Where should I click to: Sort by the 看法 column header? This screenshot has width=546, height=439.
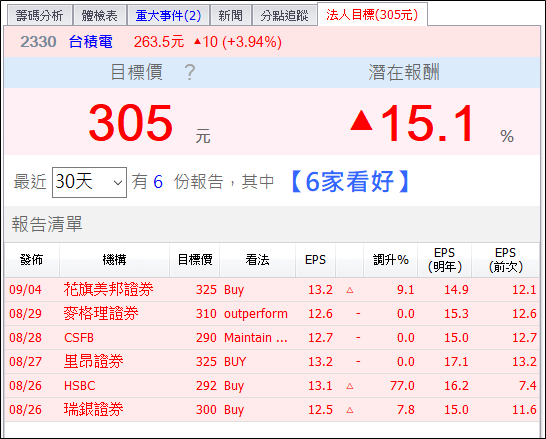point(257,260)
